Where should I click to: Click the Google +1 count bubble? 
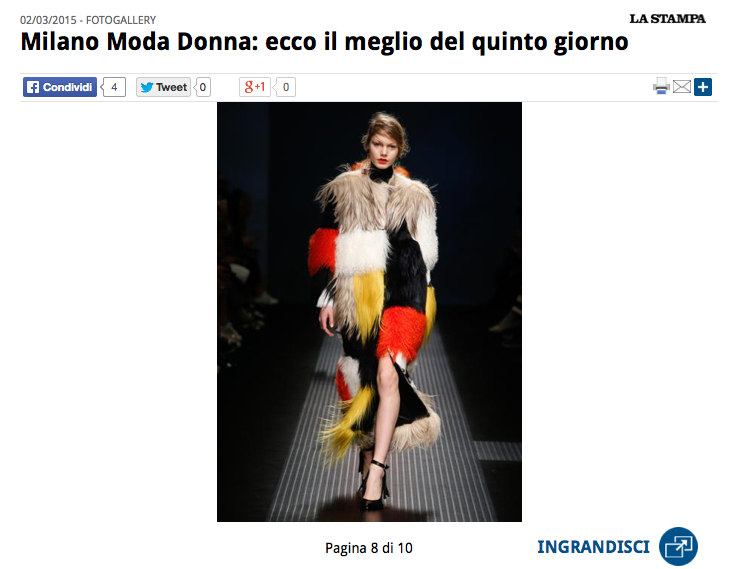[285, 87]
